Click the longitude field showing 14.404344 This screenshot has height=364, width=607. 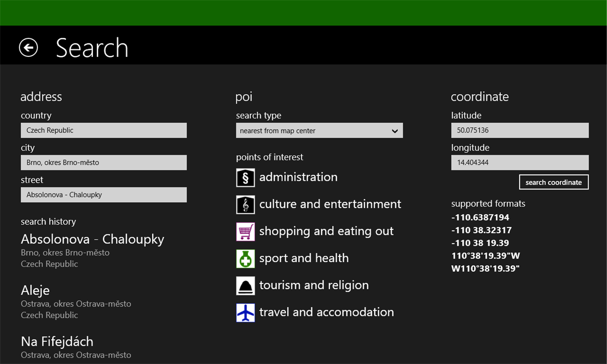tap(520, 162)
